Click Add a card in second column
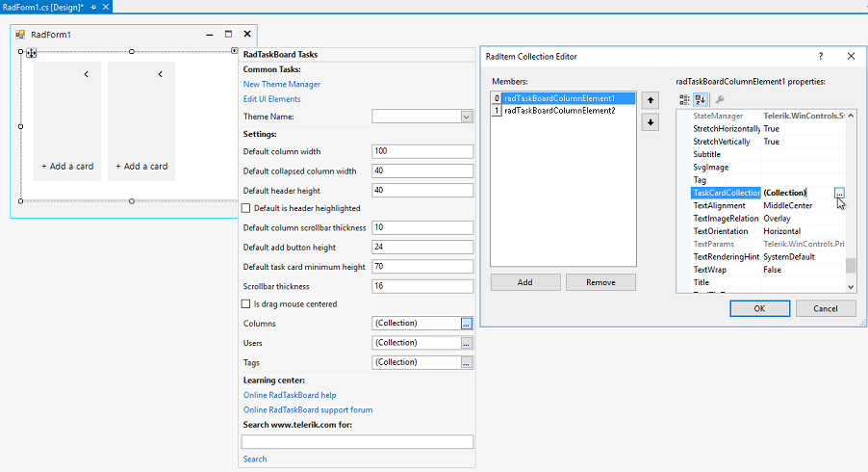Viewport: 868px width, 472px height. tap(141, 167)
